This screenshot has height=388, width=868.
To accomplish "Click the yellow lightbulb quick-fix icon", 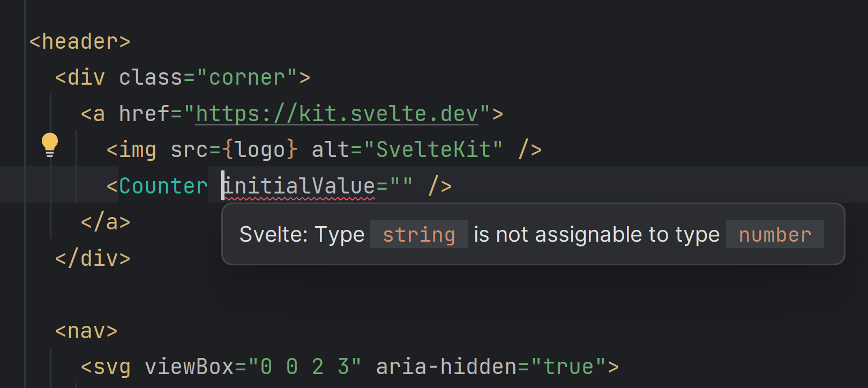I will (50, 145).
